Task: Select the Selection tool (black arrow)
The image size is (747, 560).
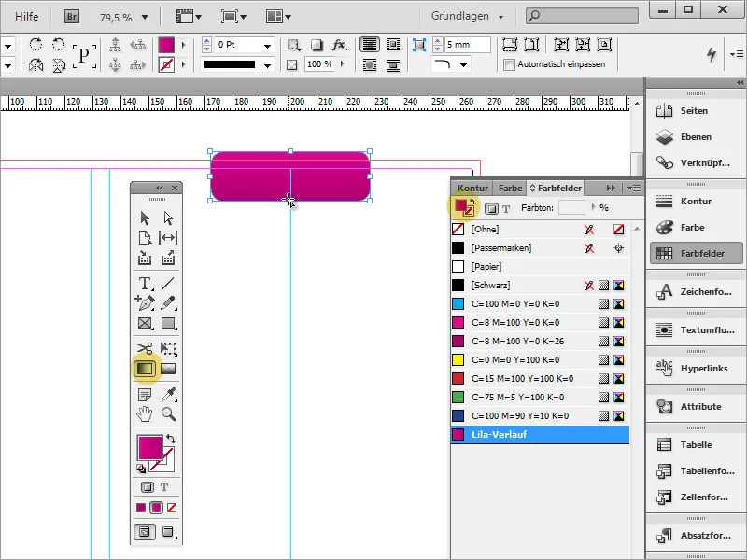Action: pos(145,218)
